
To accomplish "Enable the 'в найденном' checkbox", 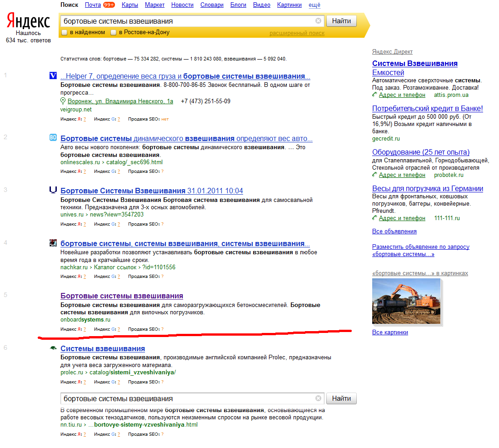I will pos(65,32).
